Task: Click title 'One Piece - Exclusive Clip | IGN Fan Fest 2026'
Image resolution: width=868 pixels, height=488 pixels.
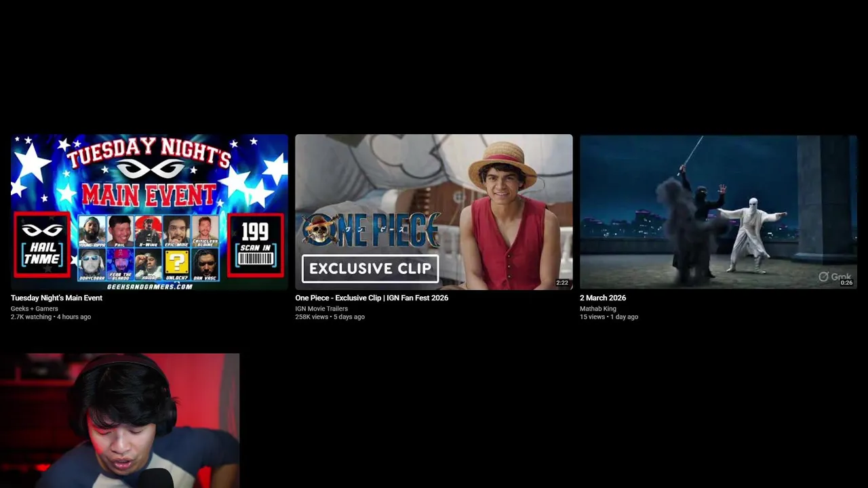Action: tap(372, 298)
